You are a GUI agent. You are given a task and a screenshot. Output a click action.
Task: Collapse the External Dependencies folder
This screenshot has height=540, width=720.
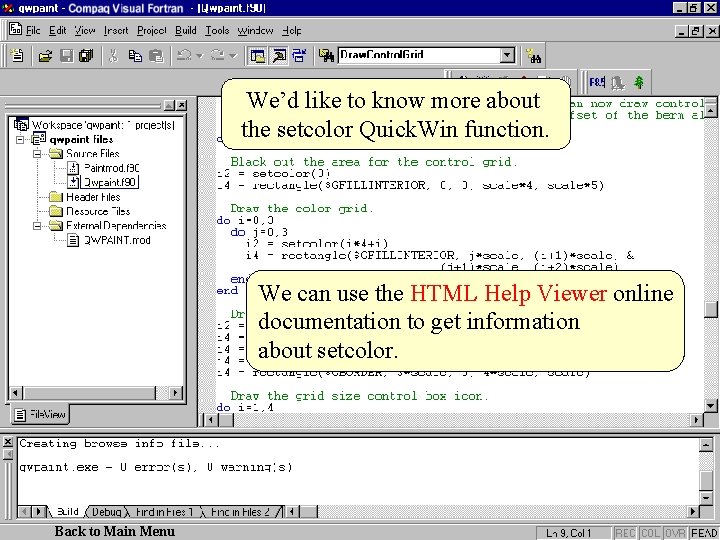pyautogui.click(x=37, y=225)
